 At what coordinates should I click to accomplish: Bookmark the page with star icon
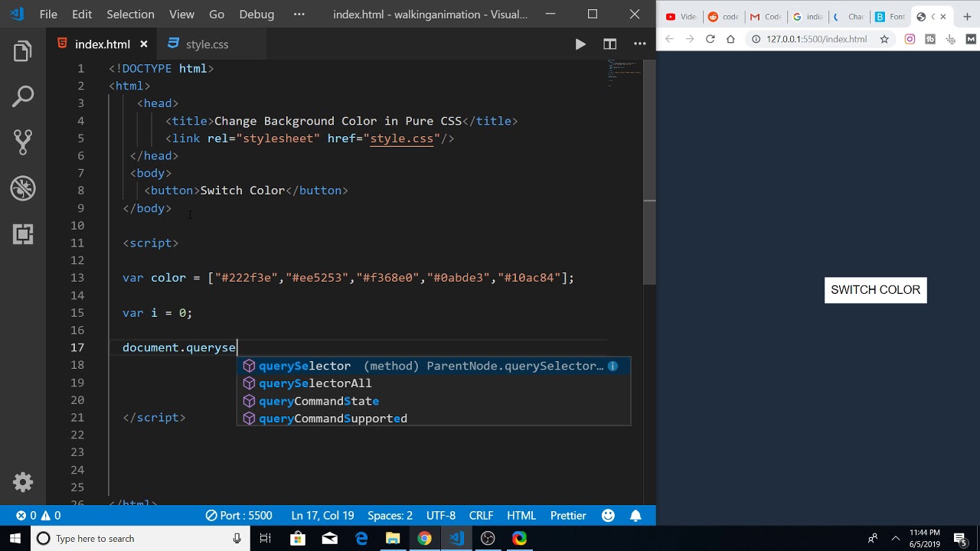pos(884,39)
